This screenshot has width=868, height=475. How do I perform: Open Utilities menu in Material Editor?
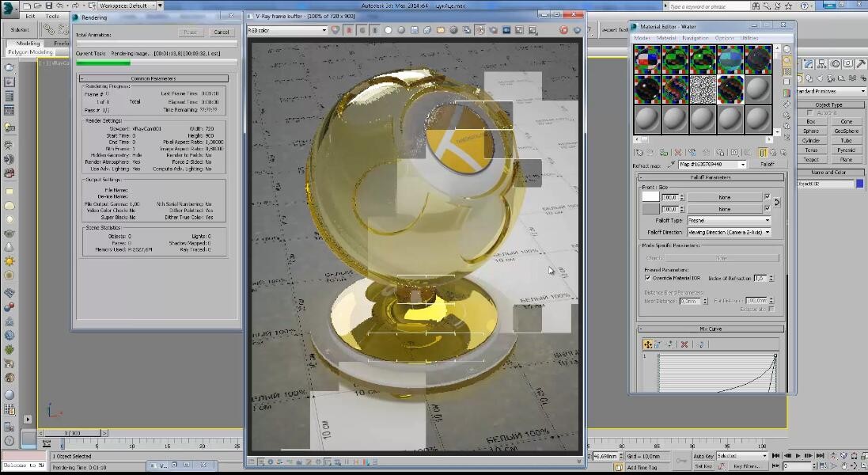[749, 38]
